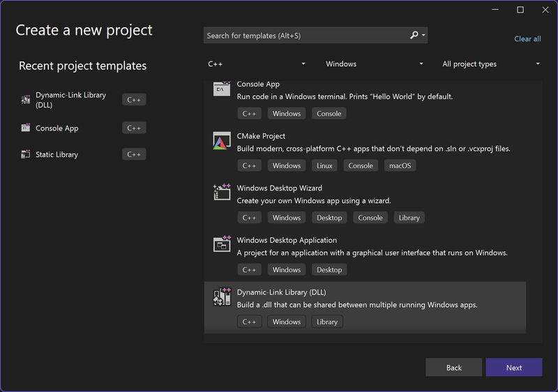
Task: Choose Windows Desktop Wizard template title
Action: (279, 188)
